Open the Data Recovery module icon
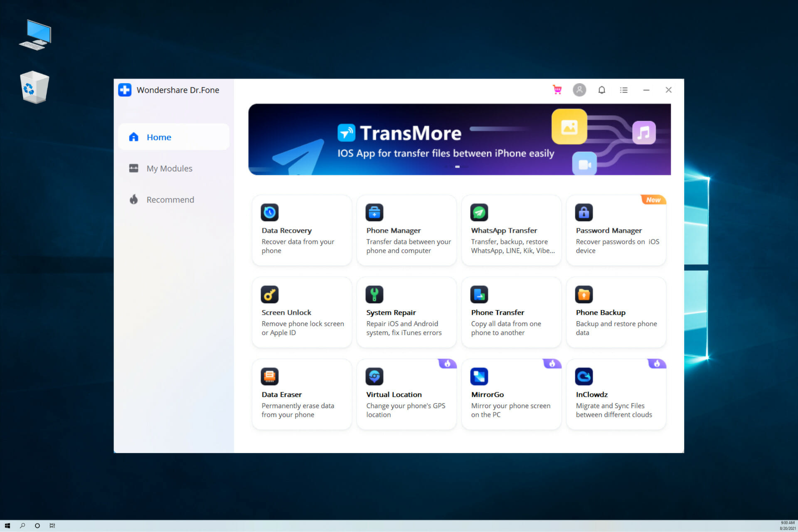This screenshot has height=532, width=798. [x=269, y=212]
